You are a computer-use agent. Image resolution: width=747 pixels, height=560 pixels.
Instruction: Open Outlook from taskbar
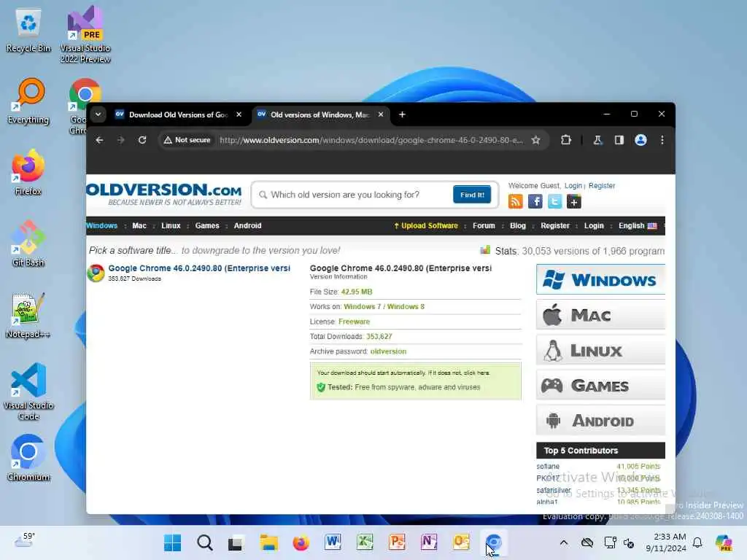pyautogui.click(x=461, y=542)
